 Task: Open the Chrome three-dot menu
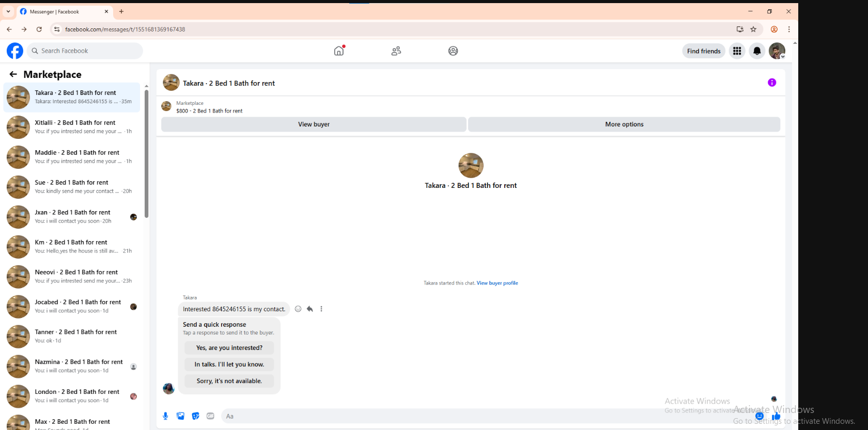click(789, 29)
